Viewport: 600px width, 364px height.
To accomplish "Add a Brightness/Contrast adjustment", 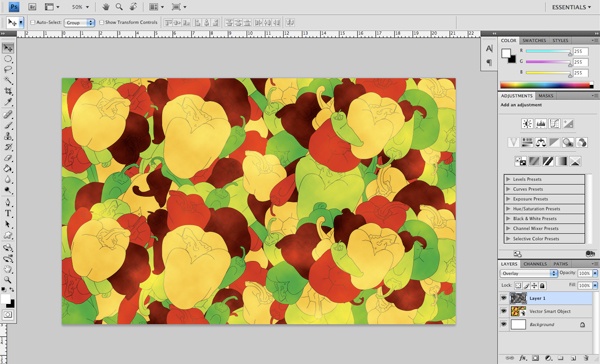I will pos(527,124).
